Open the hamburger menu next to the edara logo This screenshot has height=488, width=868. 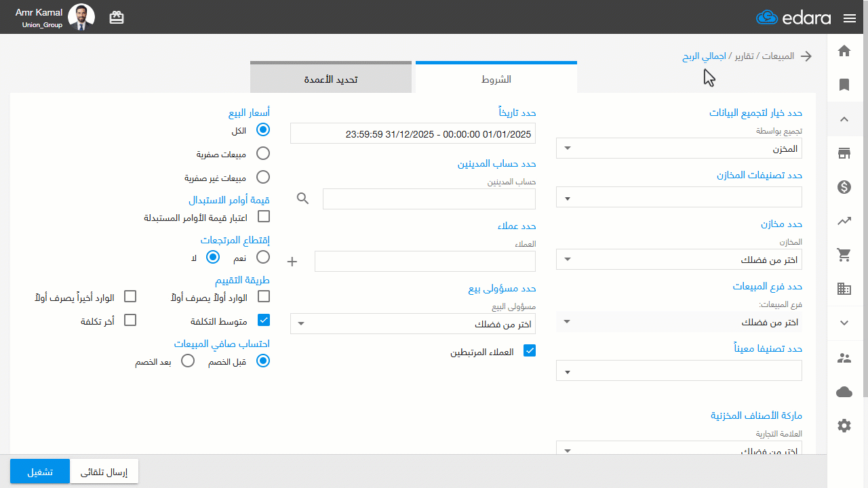[x=850, y=18]
